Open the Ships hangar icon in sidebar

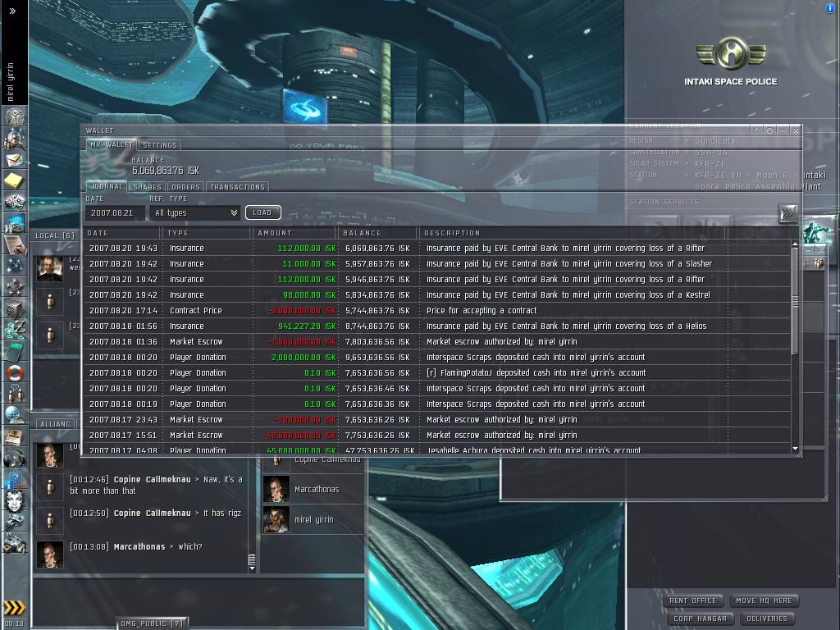click(15, 522)
